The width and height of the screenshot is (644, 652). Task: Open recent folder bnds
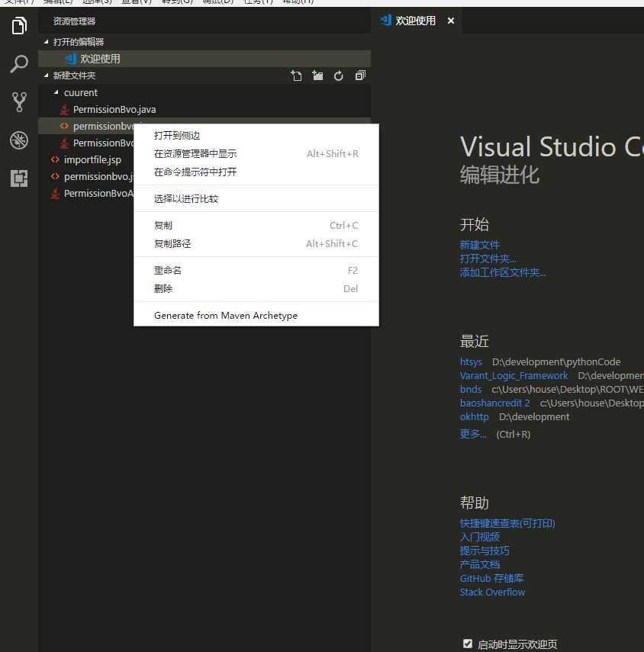(x=471, y=389)
